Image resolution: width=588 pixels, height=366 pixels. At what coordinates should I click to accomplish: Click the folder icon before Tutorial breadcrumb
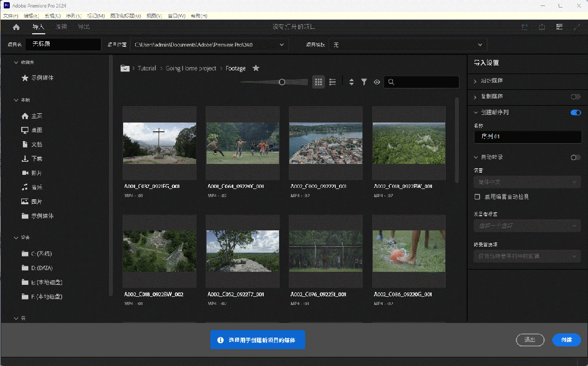(125, 69)
